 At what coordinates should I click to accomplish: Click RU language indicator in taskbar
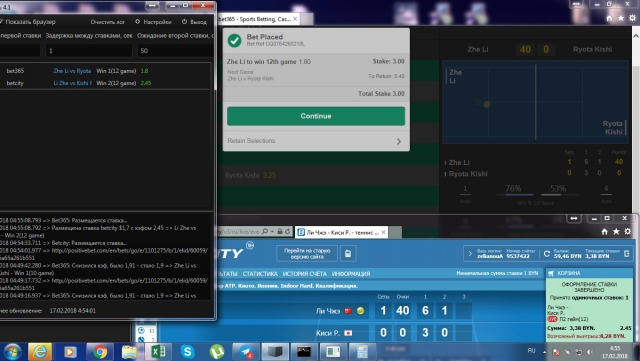531,350
